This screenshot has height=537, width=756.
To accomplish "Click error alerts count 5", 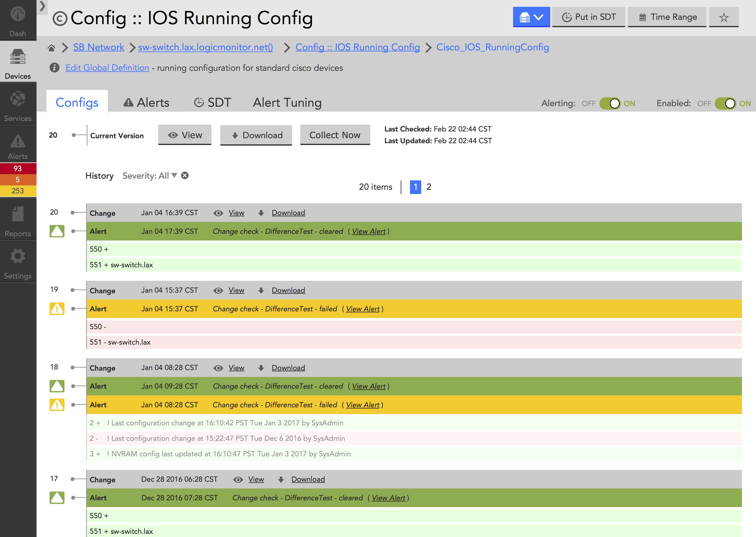I will (18, 179).
